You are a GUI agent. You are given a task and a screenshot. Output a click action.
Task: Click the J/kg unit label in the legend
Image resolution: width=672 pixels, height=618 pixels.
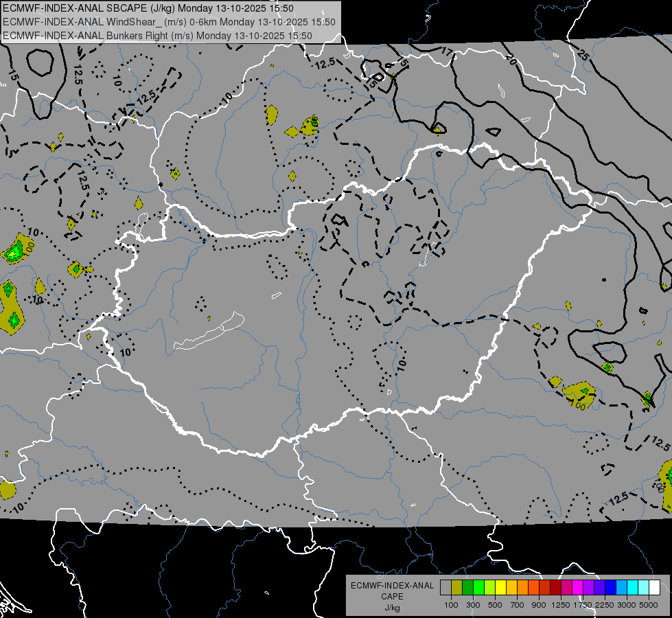point(392,608)
